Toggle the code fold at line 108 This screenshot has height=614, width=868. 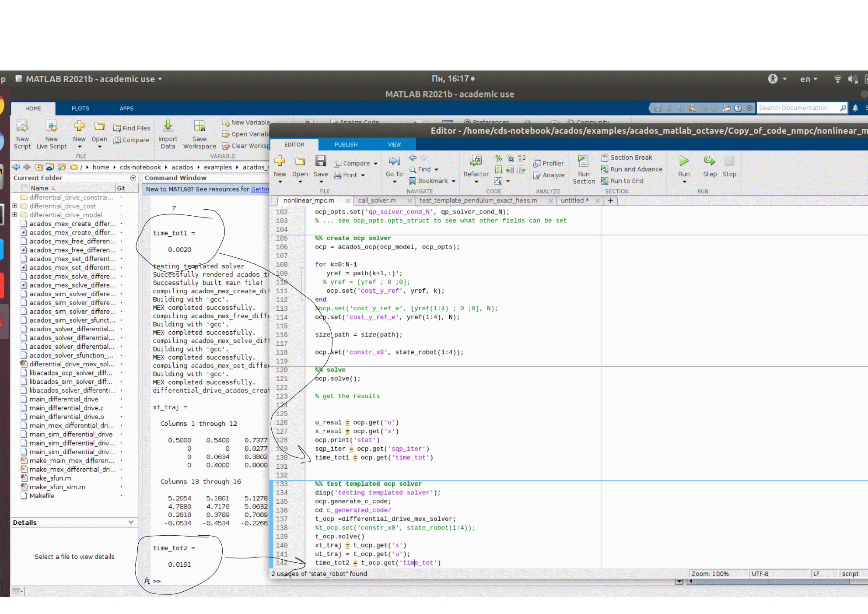(x=301, y=265)
